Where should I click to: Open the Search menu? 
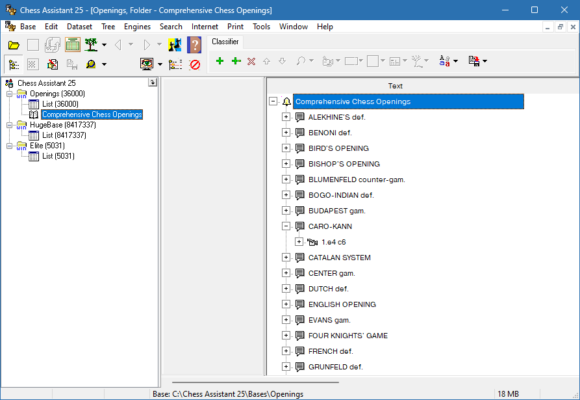(x=171, y=27)
